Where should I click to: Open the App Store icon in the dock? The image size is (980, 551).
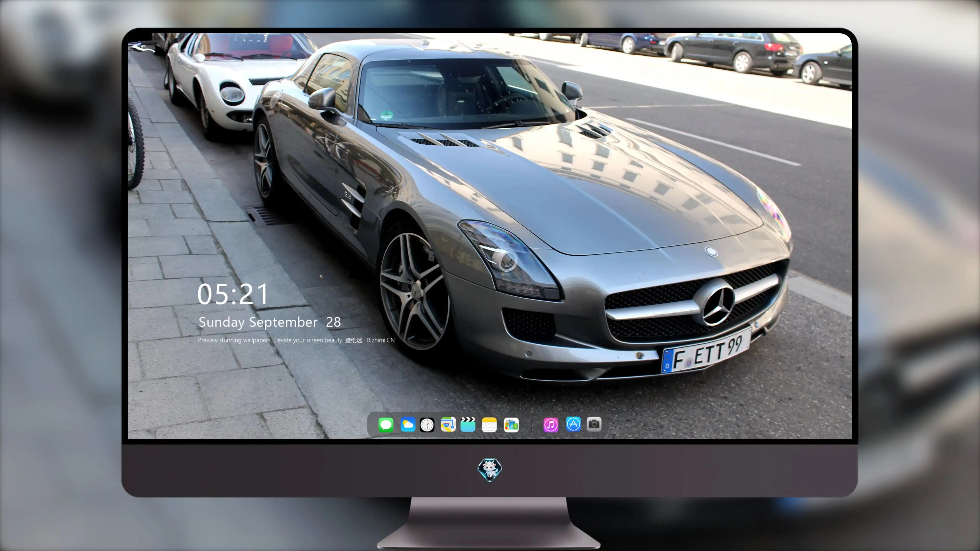pyautogui.click(x=573, y=424)
